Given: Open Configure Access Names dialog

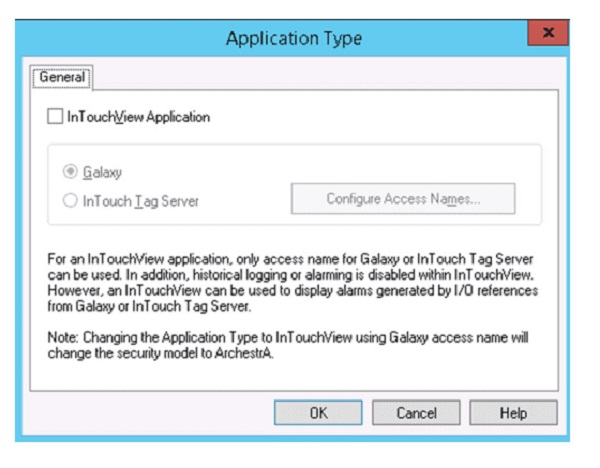Looking at the screenshot, I should pyautogui.click(x=403, y=199).
